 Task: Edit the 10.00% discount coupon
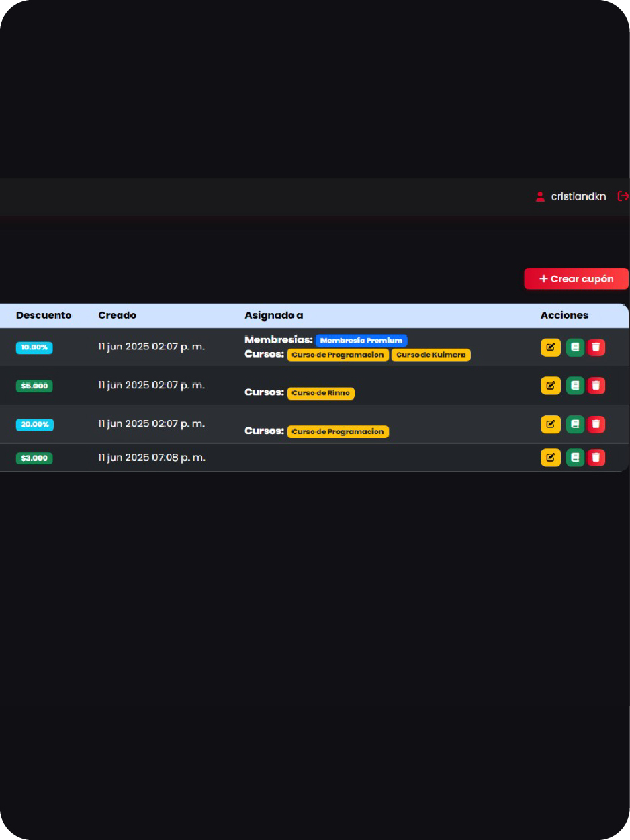click(550, 347)
